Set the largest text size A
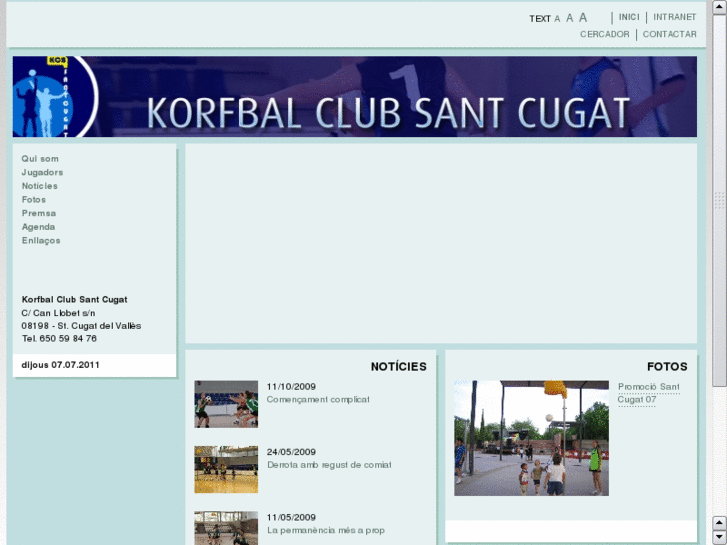The height and width of the screenshot is (545, 727). tap(583, 18)
